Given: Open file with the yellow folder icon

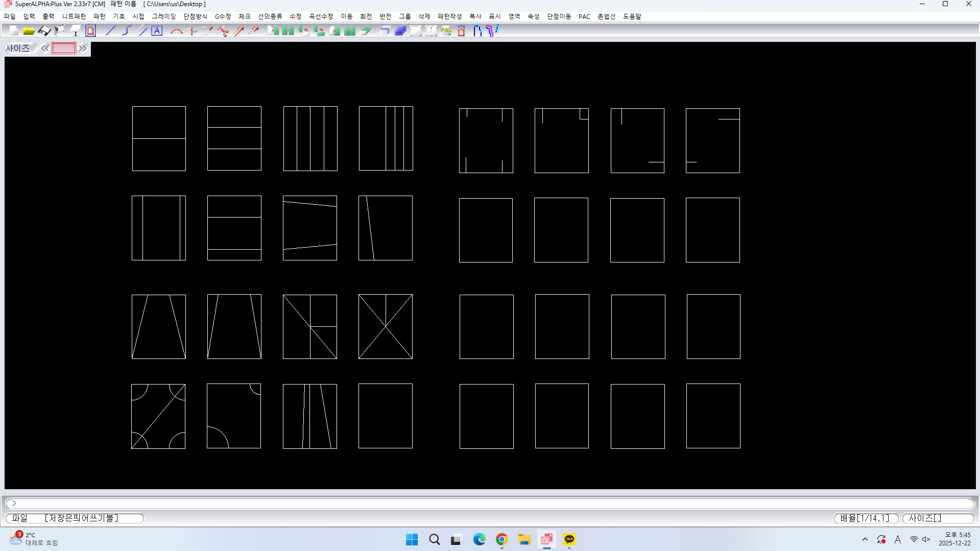Looking at the screenshot, I should coord(29,31).
